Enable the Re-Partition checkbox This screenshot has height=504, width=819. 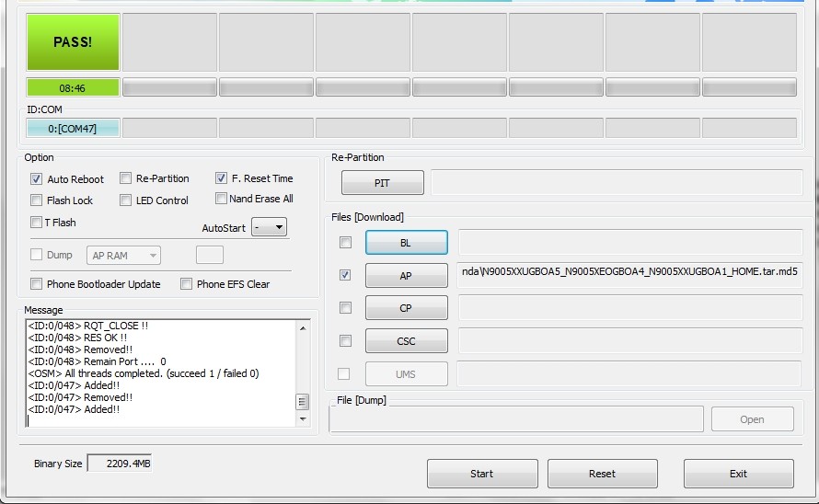pos(126,178)
